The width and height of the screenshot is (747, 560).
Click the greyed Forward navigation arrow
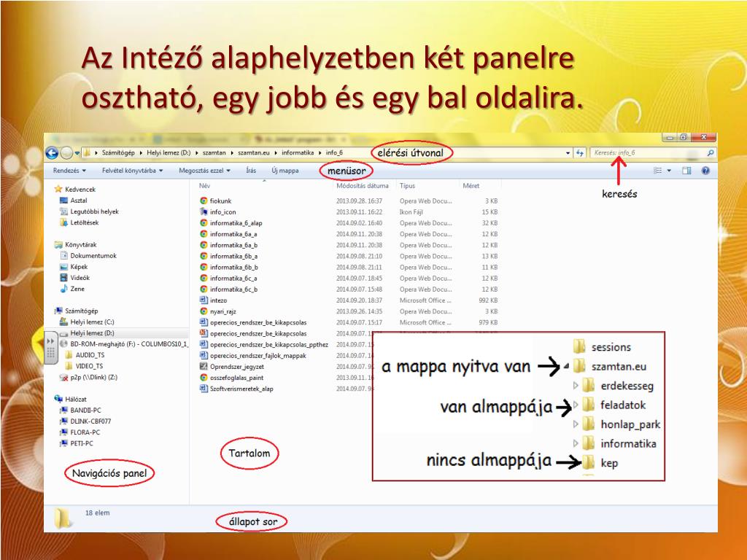pos(66,153)
